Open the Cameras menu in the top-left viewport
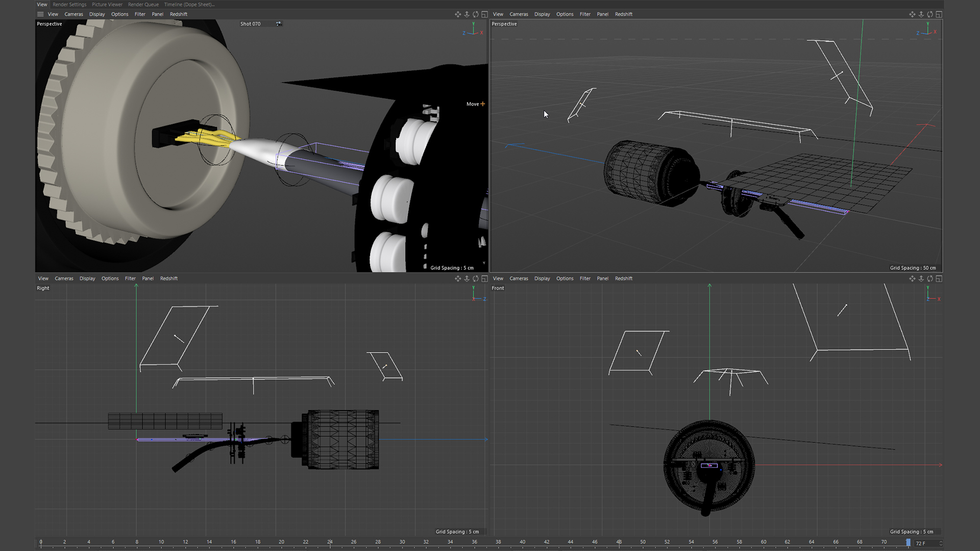This screenshot has height=551, width=980. pos(73,14)
